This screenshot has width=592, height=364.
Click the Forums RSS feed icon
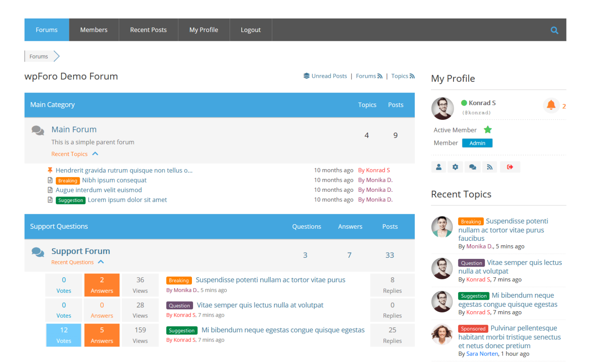coord(380,76)
